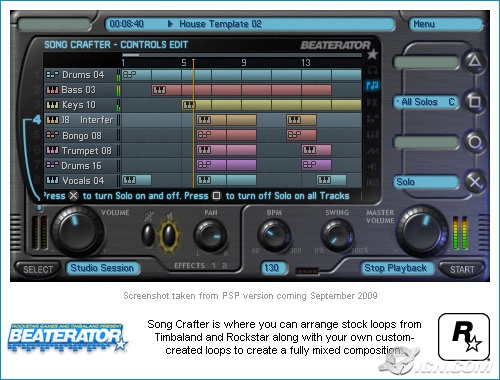This screenshot has width=500, height=380.
Task: Switch to Studio Session
Action: [x=102, y=268]
